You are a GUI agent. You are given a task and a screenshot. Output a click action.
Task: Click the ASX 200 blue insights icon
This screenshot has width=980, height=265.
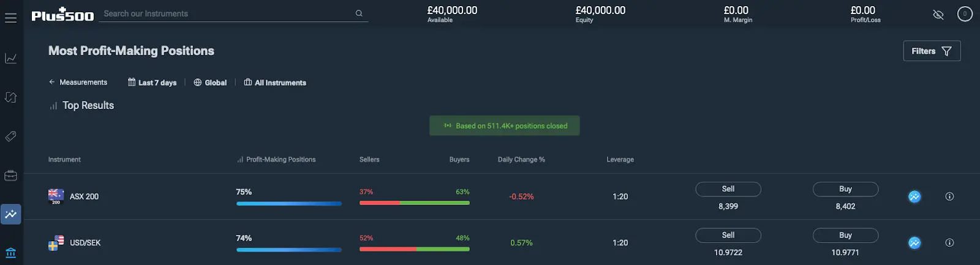pyautogui.click(x=914, y=196)
